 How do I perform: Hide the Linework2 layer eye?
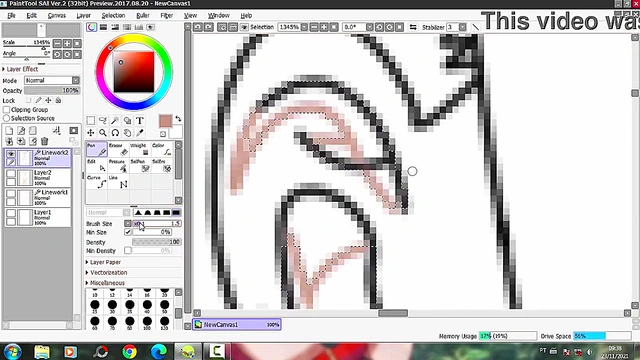[x=11, y=153]
